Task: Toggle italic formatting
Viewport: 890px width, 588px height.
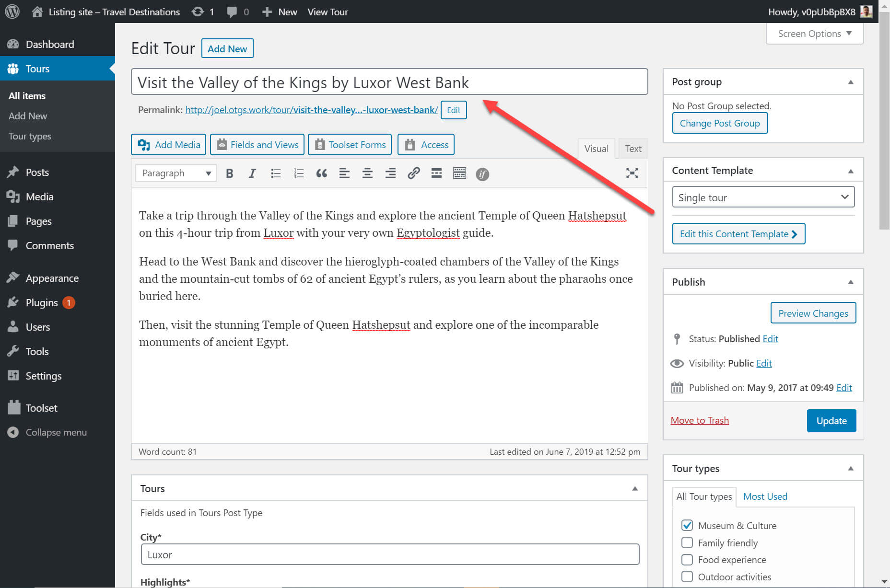Action: pyautogui.click(x=252, y=173)
